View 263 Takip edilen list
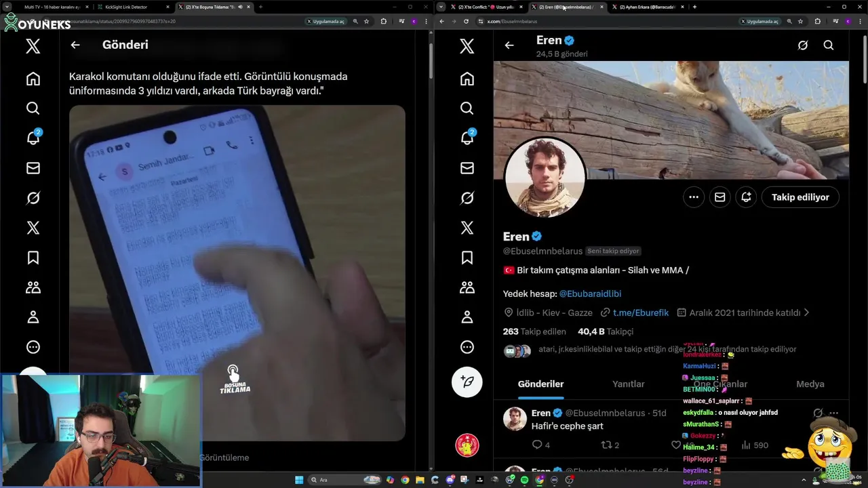The image size is (868, 488). [534, 331]
